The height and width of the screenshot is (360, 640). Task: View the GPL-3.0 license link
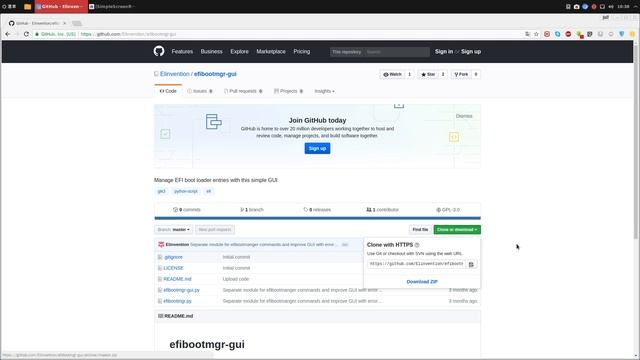[x=448, y=210]
